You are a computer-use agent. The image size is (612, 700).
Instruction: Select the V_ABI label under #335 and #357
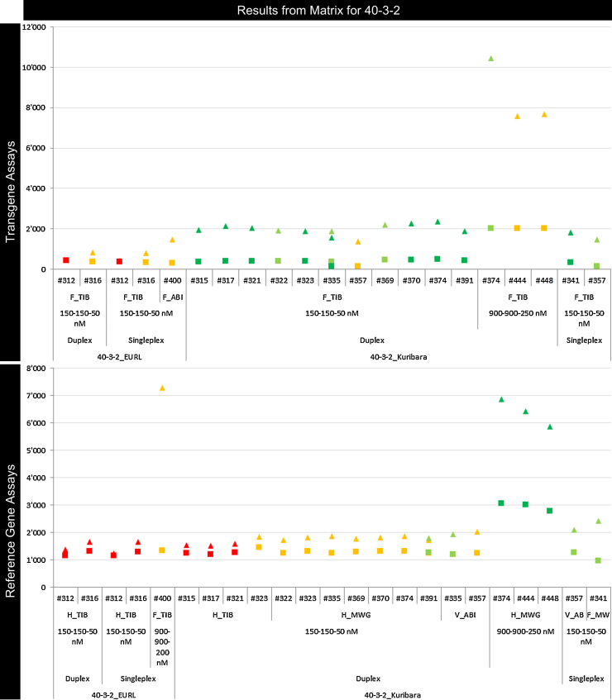[x=463, y=615]
